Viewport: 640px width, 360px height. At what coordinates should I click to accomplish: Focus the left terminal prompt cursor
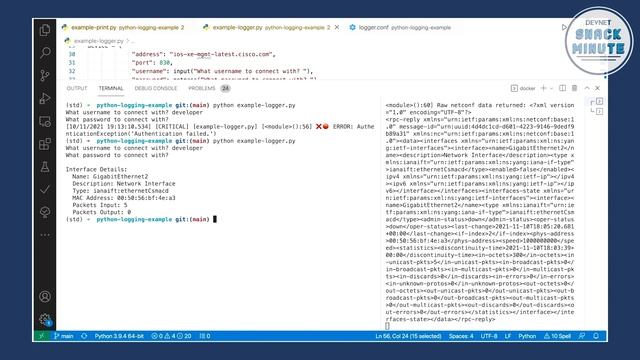click(x=215, y=219)
